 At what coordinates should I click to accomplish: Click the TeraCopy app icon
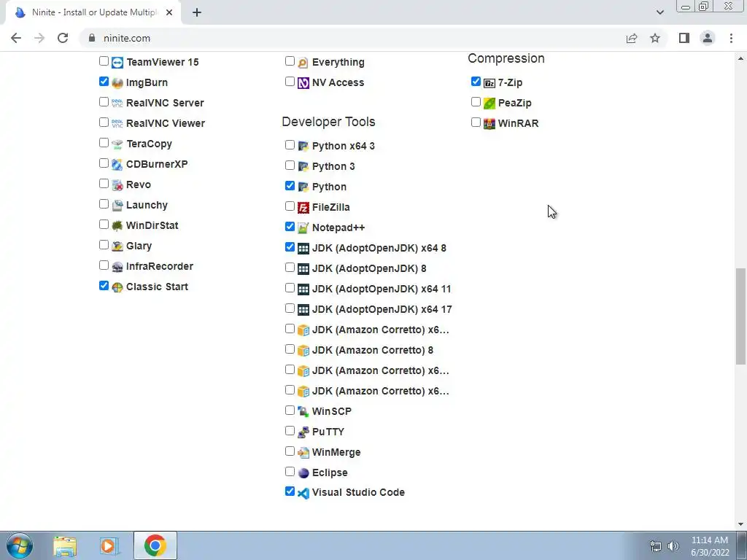[x=117, y=144]
